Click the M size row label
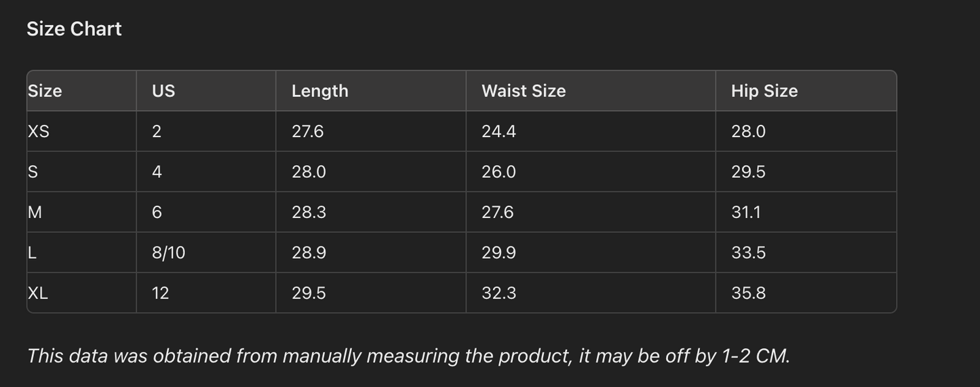This screenshot has width=980, height=387. (x=35, y=212)
